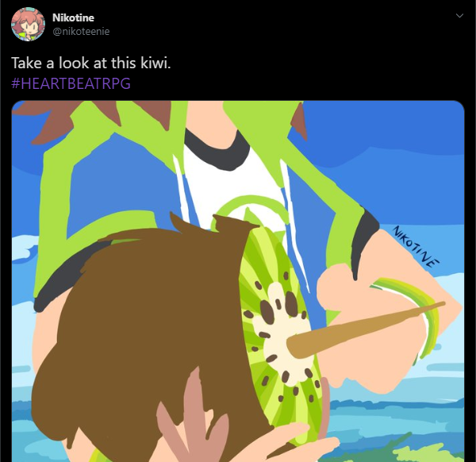Click the tan stick piercing the kiwi
Viewport: 476px width, 462px height.
(364, 329)
